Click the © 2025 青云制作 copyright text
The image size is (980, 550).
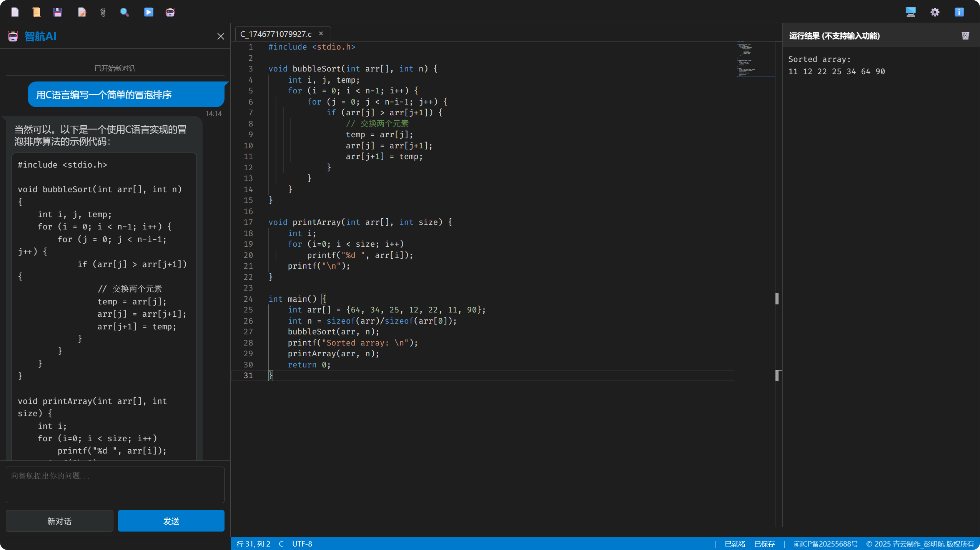click(x=920, y=544)
